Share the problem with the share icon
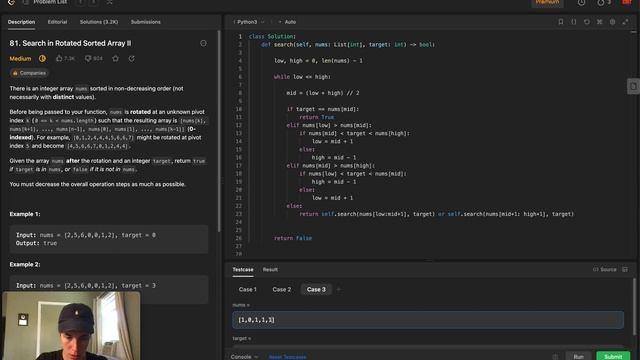The height and width of the screenshot is (360, 640). 131,59
